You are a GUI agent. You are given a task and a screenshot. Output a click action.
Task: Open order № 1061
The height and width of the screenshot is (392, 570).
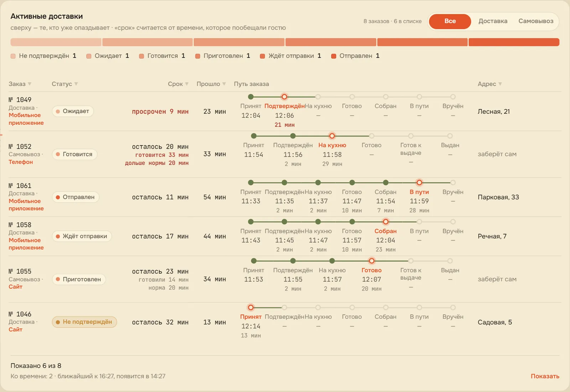point(20,186)
